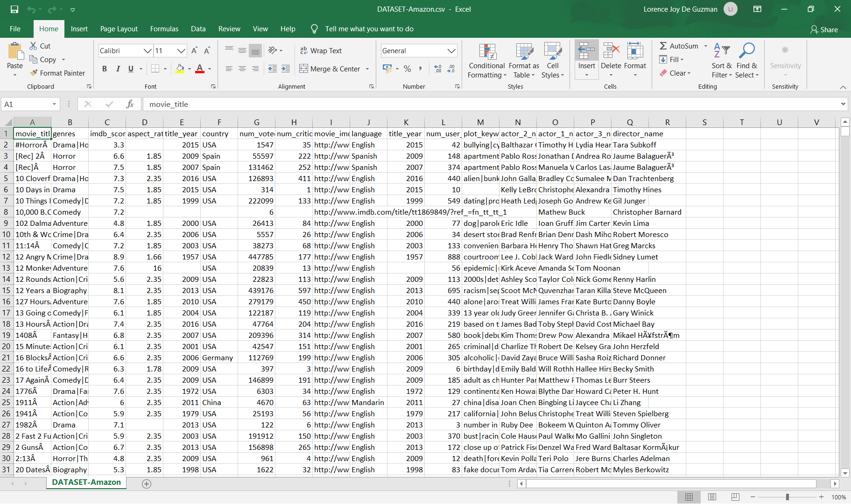851x504 pixels.
Task: Switch to the Page Layout tab
Action: [119, 29]
